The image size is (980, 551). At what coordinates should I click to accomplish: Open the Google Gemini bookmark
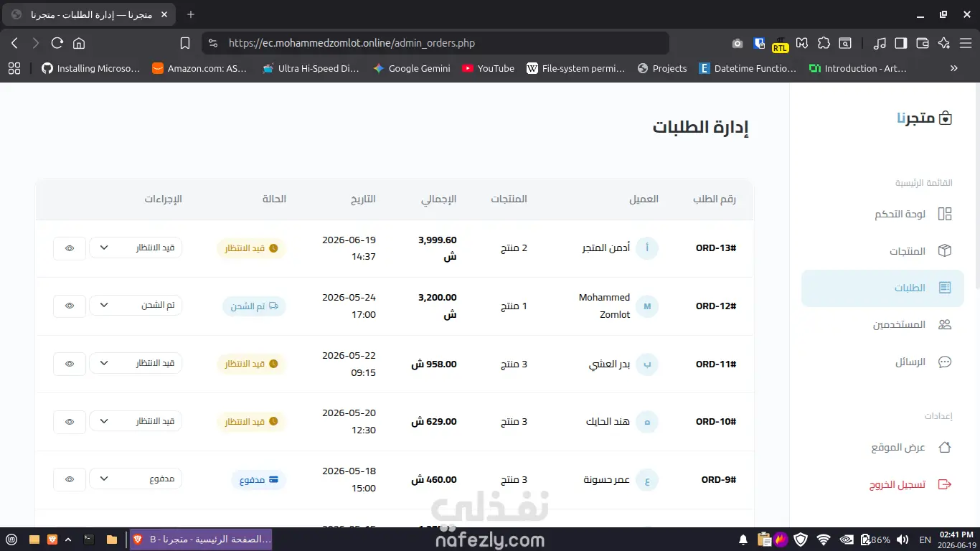pyautogui.click(x=412, y=68)
